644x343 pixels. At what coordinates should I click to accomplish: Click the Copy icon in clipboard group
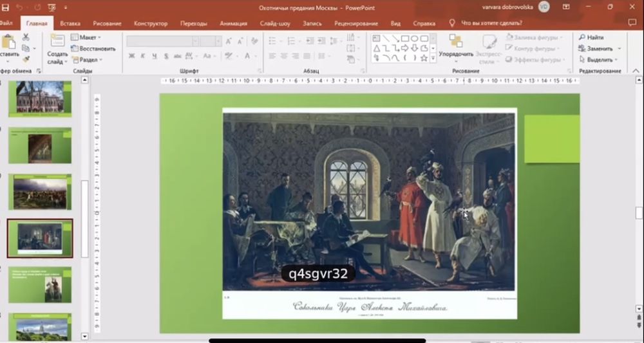pos(26,48)
